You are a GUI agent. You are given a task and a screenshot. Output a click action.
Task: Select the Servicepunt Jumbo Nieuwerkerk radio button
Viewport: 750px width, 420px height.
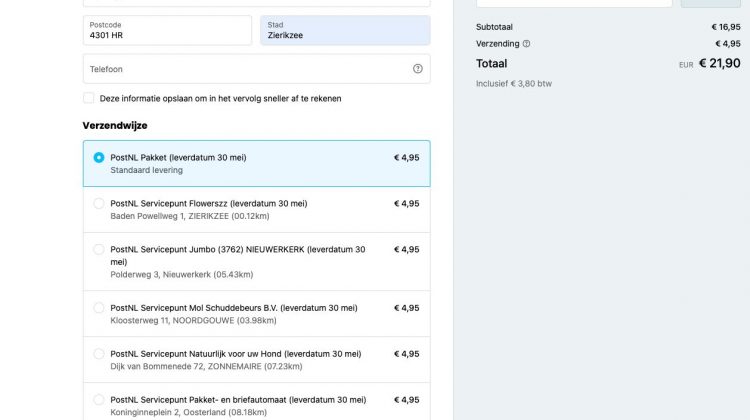[98, 249]
